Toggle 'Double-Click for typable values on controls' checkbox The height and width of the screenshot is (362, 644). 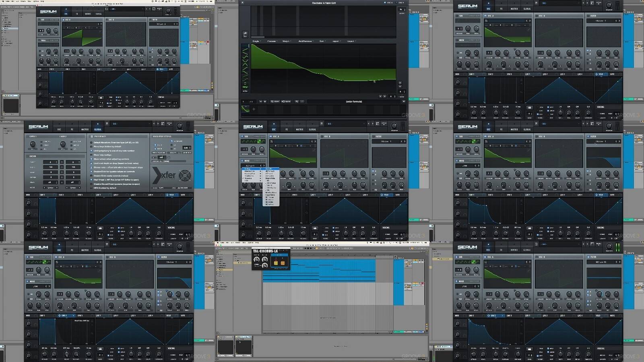[x=91, y=172]
